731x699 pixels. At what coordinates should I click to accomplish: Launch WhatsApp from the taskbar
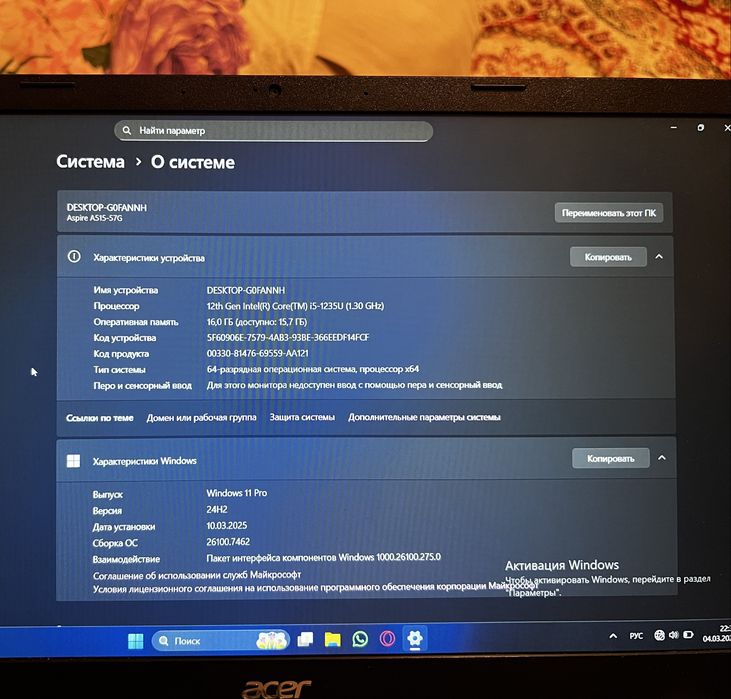click(x=360, y=639)
